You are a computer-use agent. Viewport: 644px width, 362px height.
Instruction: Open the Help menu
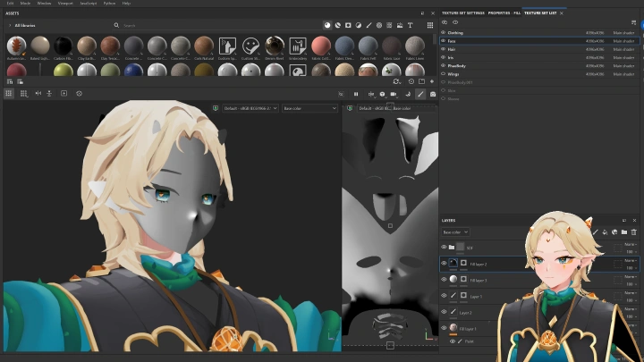126,3
